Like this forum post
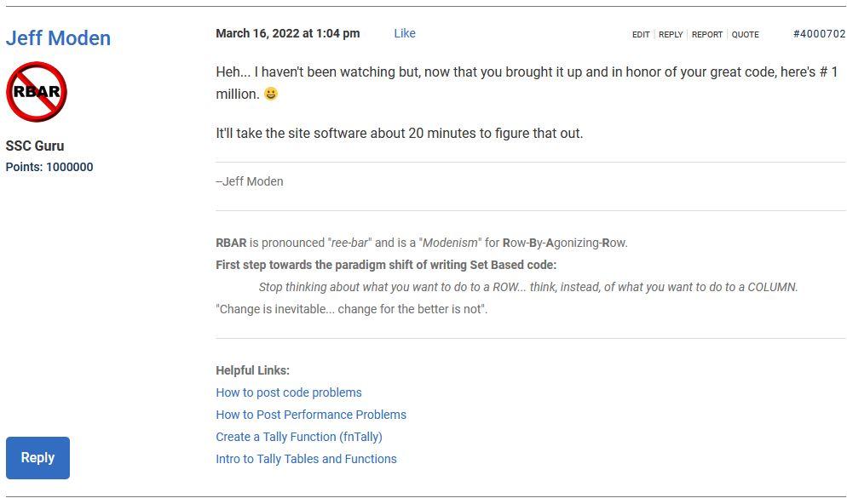This screenshot has height=504, width=847. click(x=405, y=33)
